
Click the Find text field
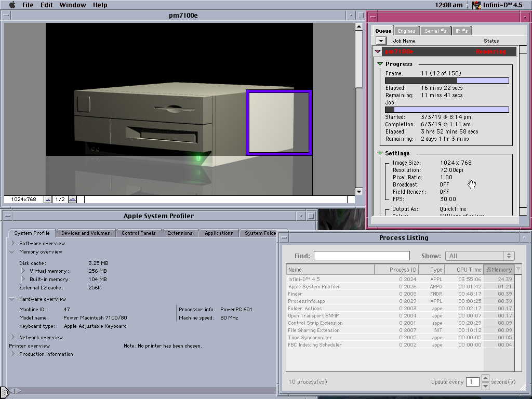point(362,256)
